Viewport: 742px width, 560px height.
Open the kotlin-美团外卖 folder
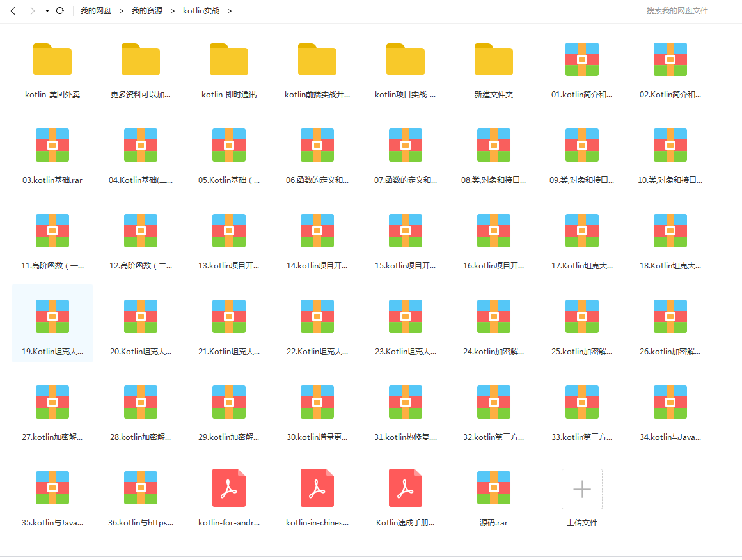52,59
